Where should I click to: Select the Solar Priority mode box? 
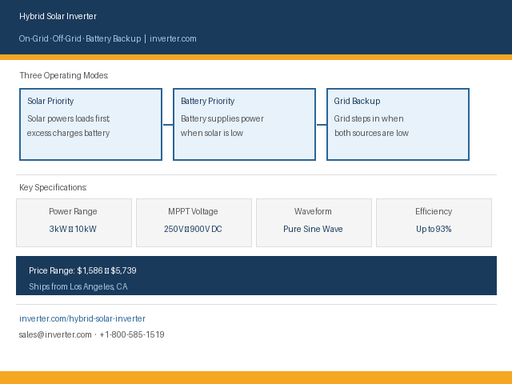[91, 124]
